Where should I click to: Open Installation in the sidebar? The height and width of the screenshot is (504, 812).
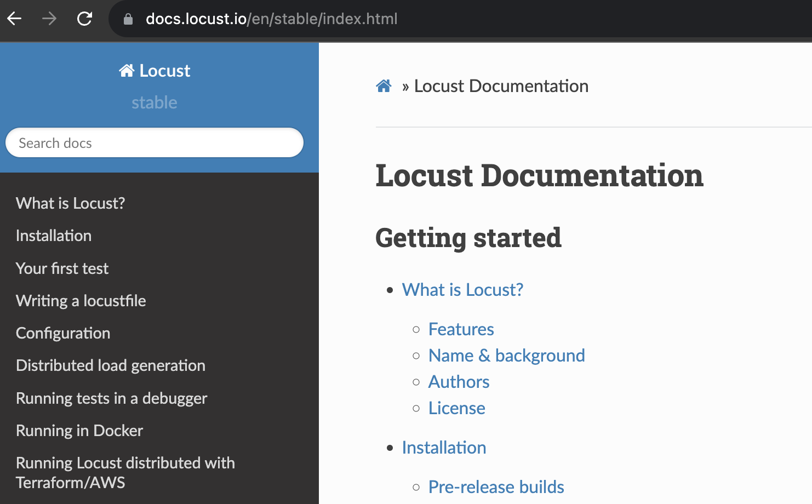54,236
